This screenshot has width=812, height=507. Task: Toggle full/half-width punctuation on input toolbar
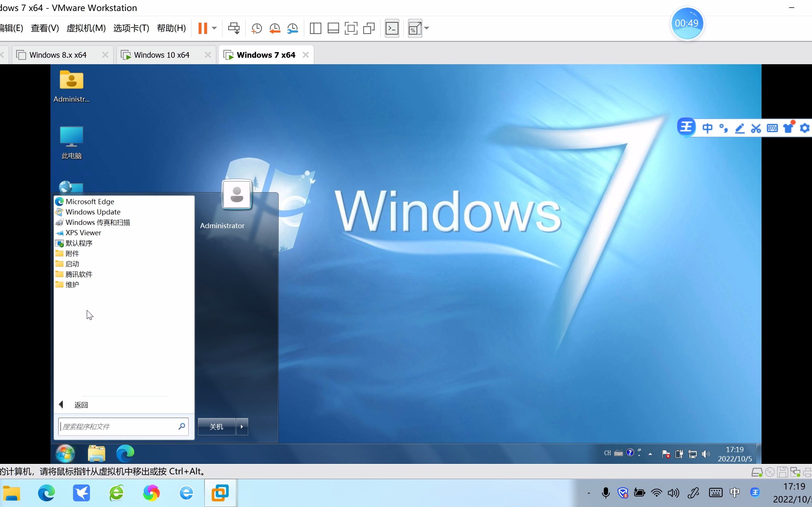point(723,128)
